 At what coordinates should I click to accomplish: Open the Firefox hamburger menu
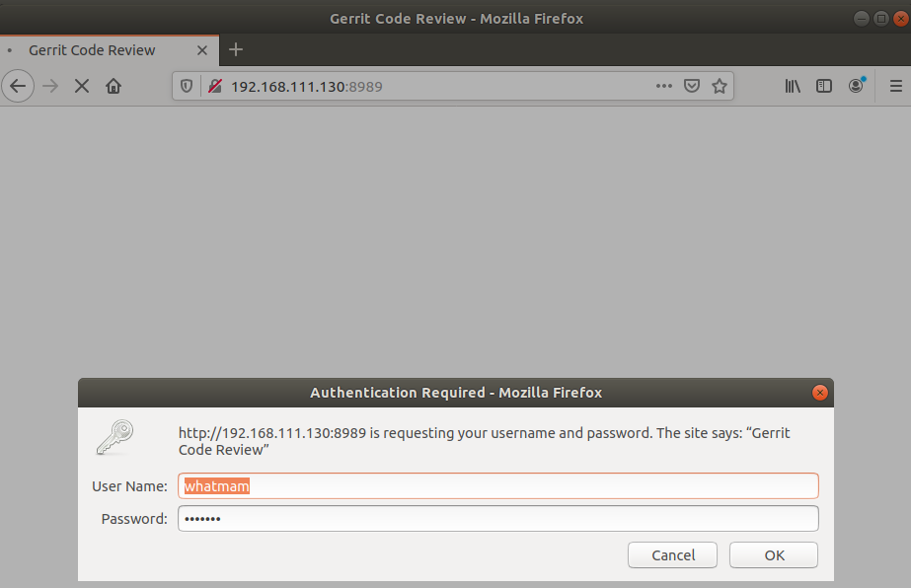[896, 86]
